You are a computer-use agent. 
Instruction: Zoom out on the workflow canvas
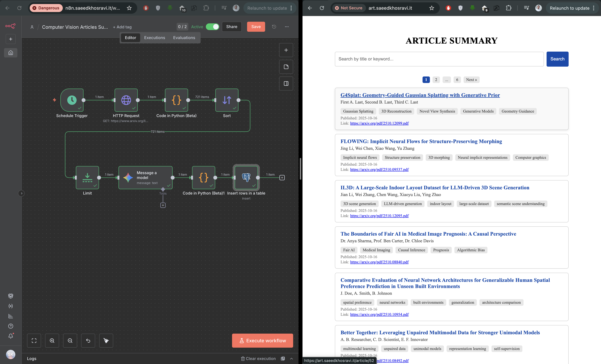tap(70, 341)
